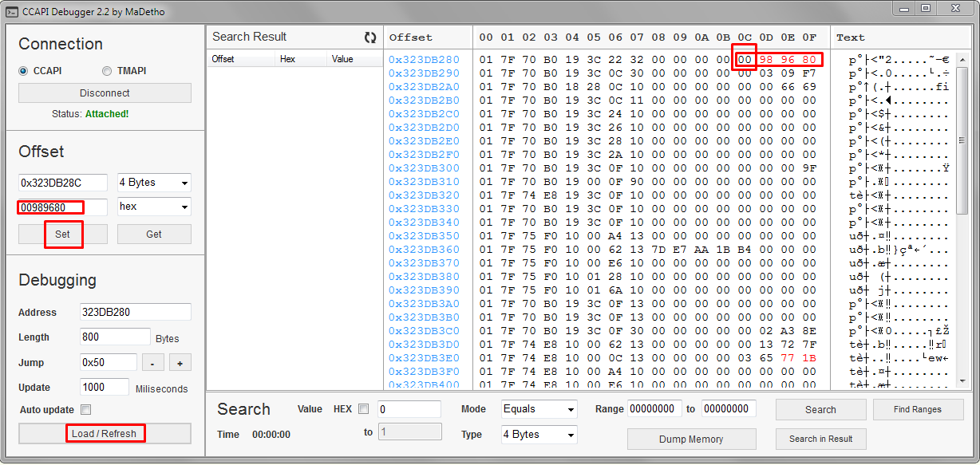Click the Search in Result button

820,439
